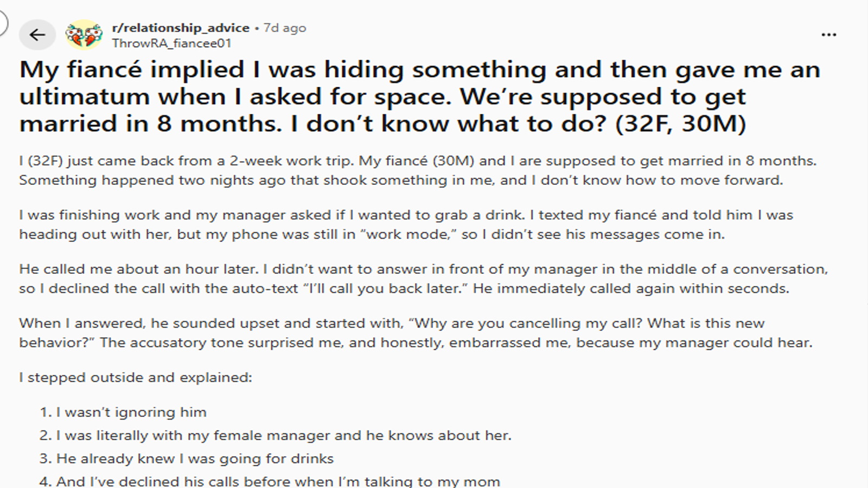This screenshot has width=868, height=488.
Task: Click the "(32F, 30M)" text in the title
Action: tap(680, 124)
